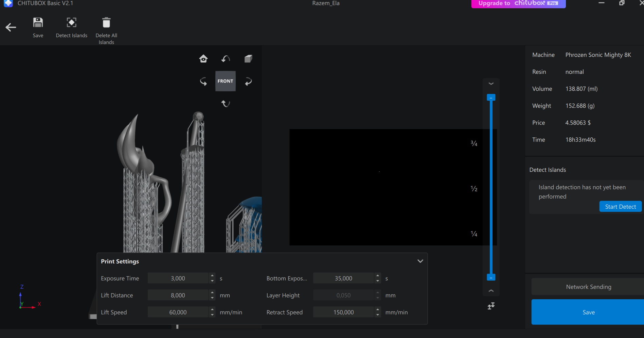
Task: Rotate view using arrow below FRONT cube
Action: [226, 104]
